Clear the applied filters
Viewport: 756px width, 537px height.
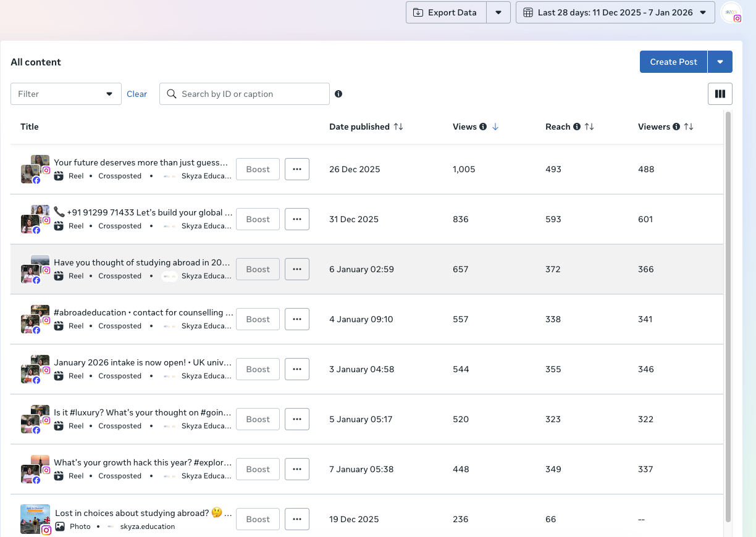(137, 94)
